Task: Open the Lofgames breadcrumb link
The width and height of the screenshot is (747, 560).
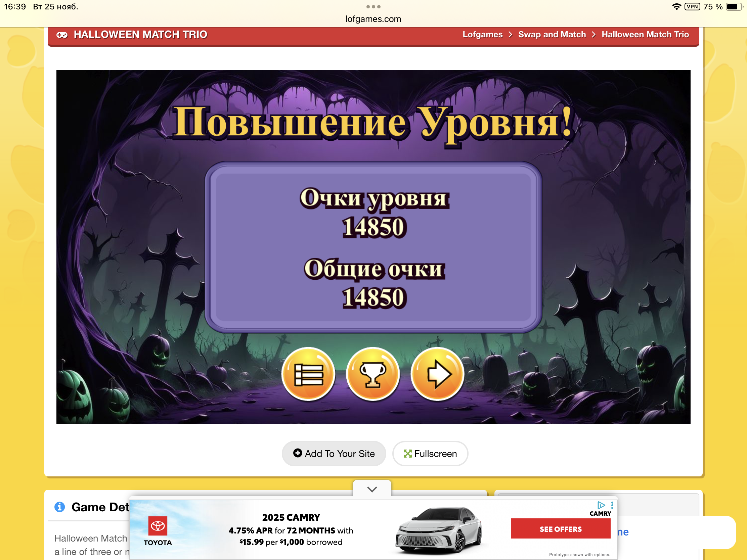Action: click(482, 35)
